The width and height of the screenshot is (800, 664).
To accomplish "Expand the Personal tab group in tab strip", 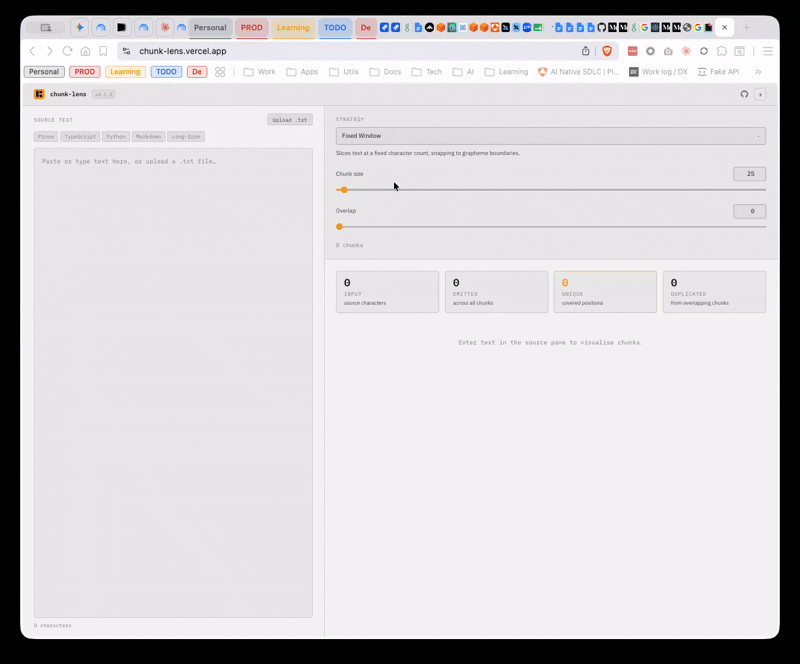I will (x=210, y=28).
